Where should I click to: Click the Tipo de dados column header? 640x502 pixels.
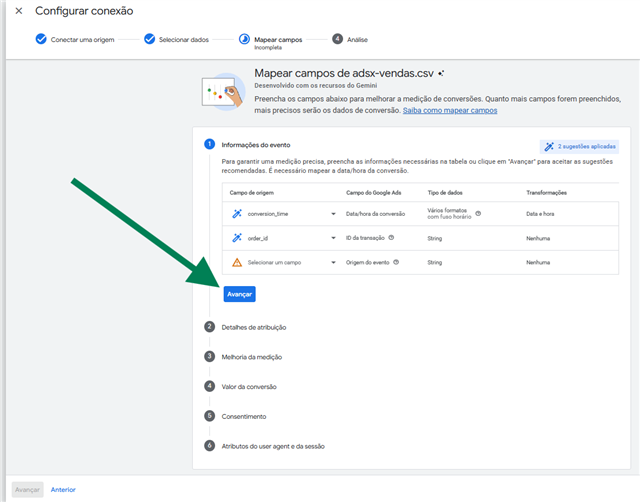point(445,193)
